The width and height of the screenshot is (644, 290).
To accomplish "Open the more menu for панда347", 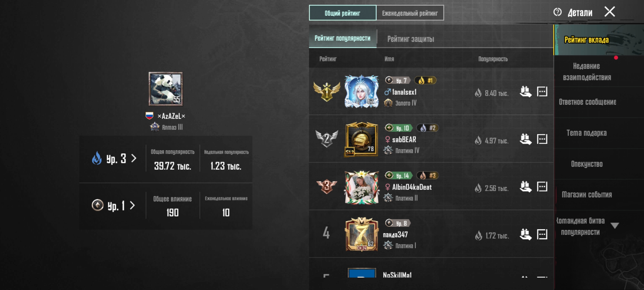I will click(542, 234).
